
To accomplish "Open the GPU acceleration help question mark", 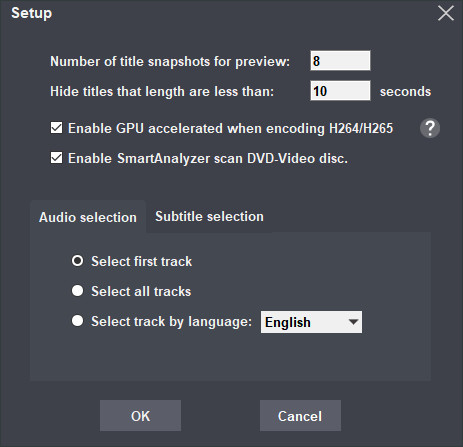I will [x=430, y=128].
